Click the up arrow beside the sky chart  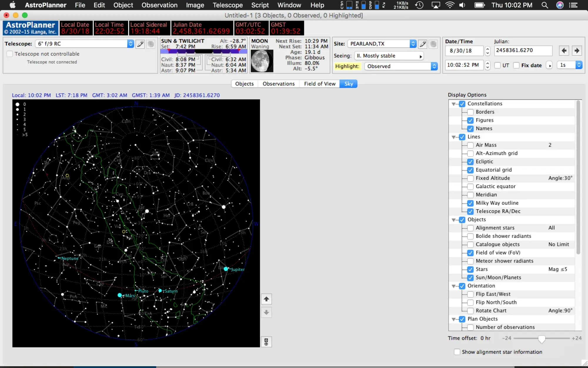pyautogui.click(x=266, y=299)
